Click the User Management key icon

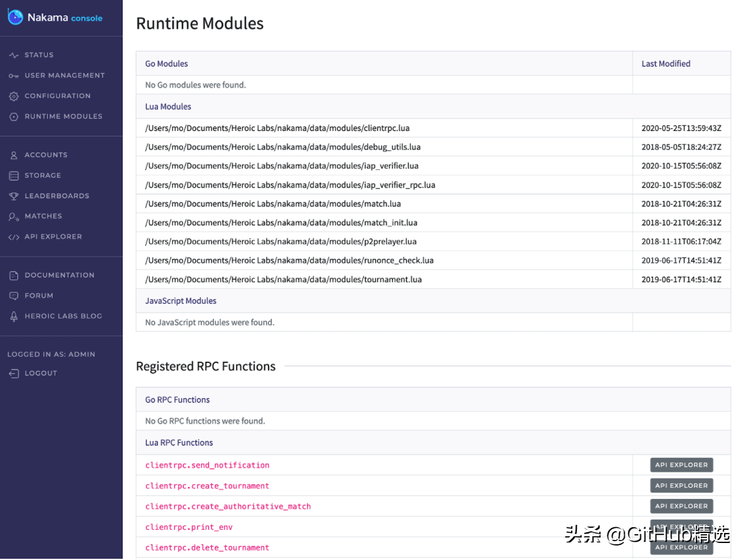pyautogui.click(x=14, y=76)
